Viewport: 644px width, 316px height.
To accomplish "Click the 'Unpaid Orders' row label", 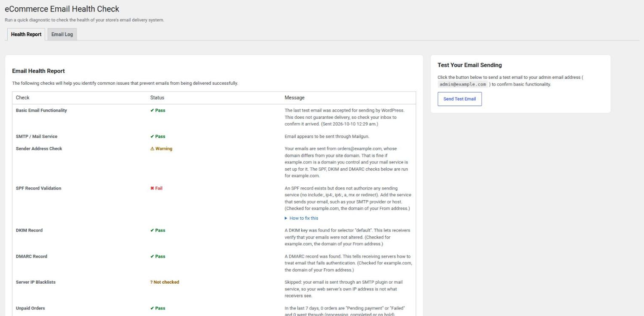I will [x=31, y=308].
